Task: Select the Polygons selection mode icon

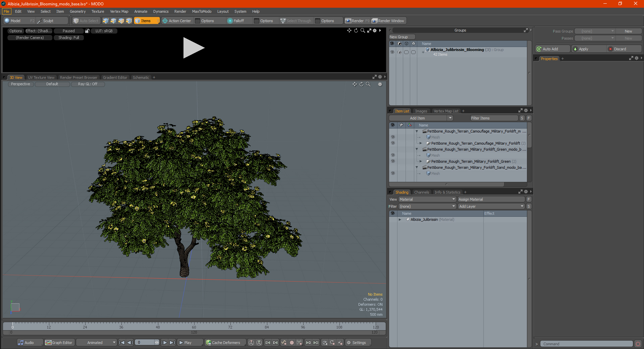Action: [x=121, y=21]
